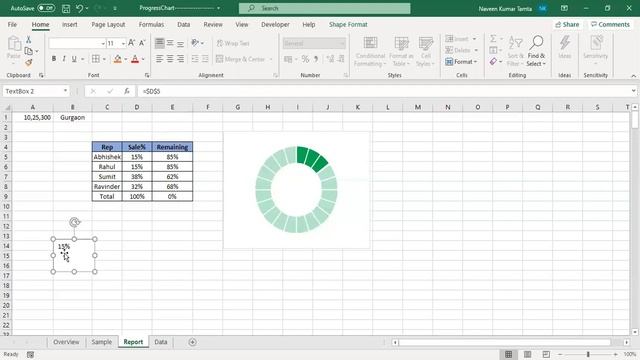Click the zoom out minus button
The height and width of the screenshot is (360, 640).
click(x=560, y=354)
